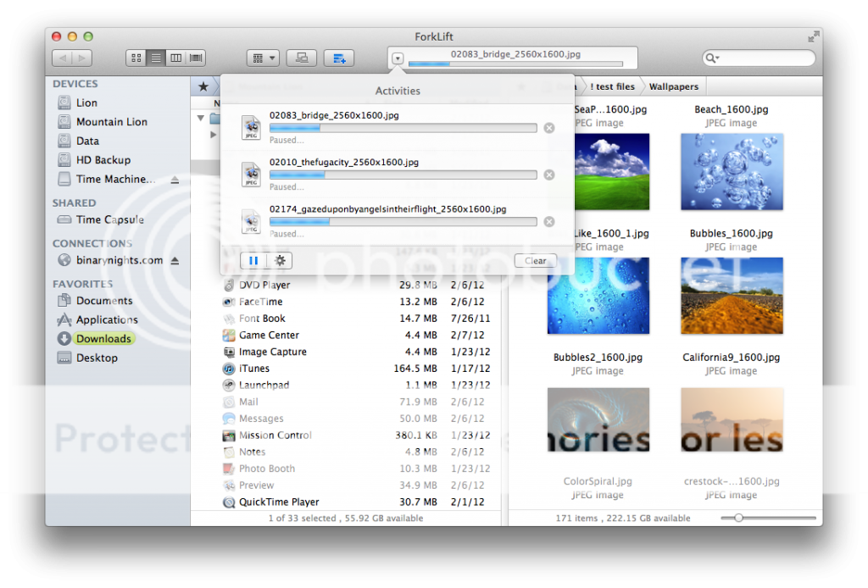Eject the binarynights.com connection
The width and height of the screenshot is (868, 588).
coord(175,260)
